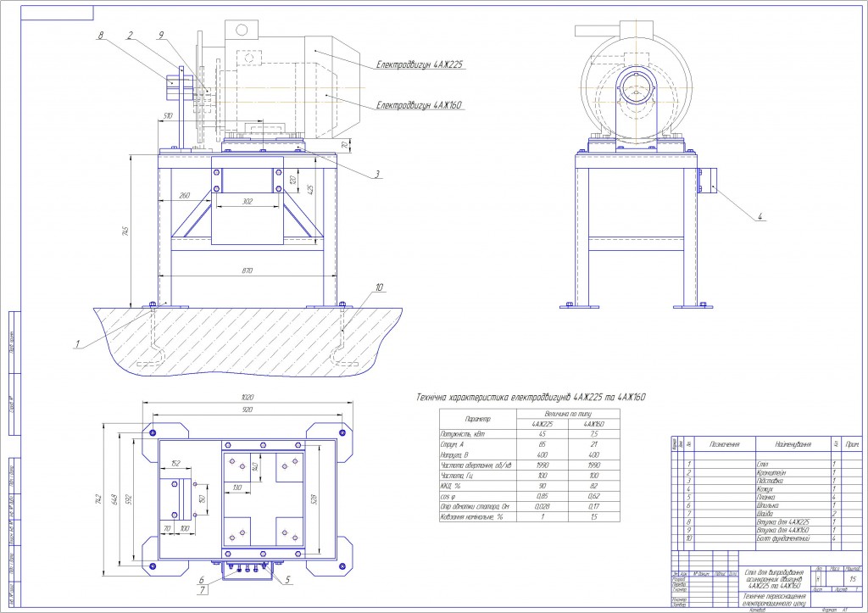Click the 'cos φ' row label
The height and width of the screenshot is (613, 868).
point(448,496)
